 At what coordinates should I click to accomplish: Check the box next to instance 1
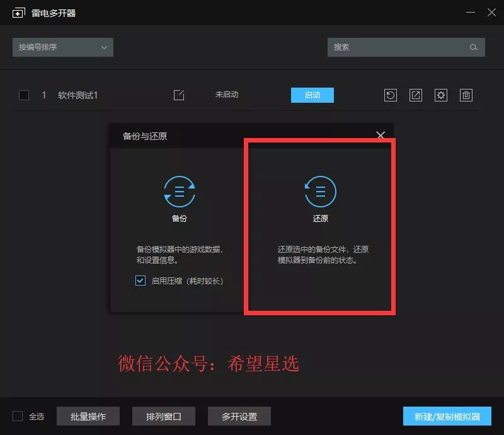[x=24, y=95]
